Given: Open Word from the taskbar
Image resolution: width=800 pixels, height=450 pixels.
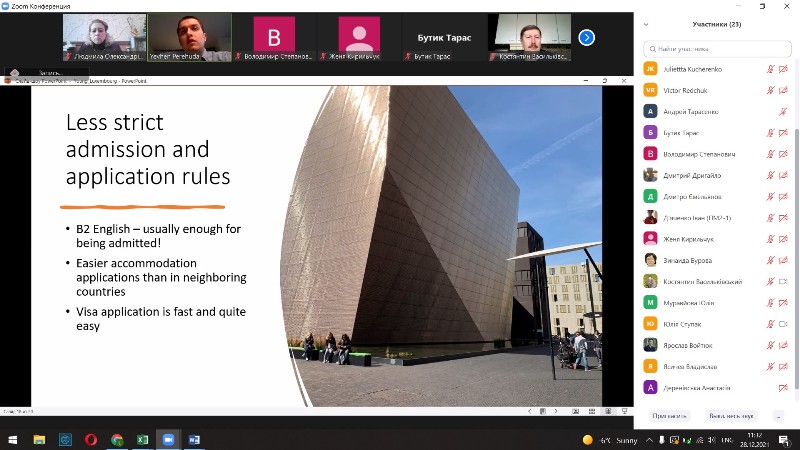Looking at the screenshot, I should (x=194, y=439).
